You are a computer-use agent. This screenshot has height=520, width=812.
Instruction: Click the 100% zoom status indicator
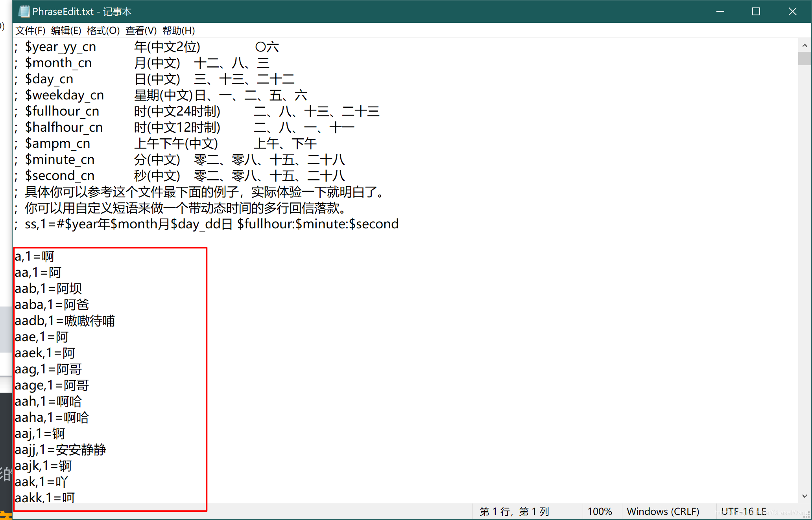pos(600,511)
